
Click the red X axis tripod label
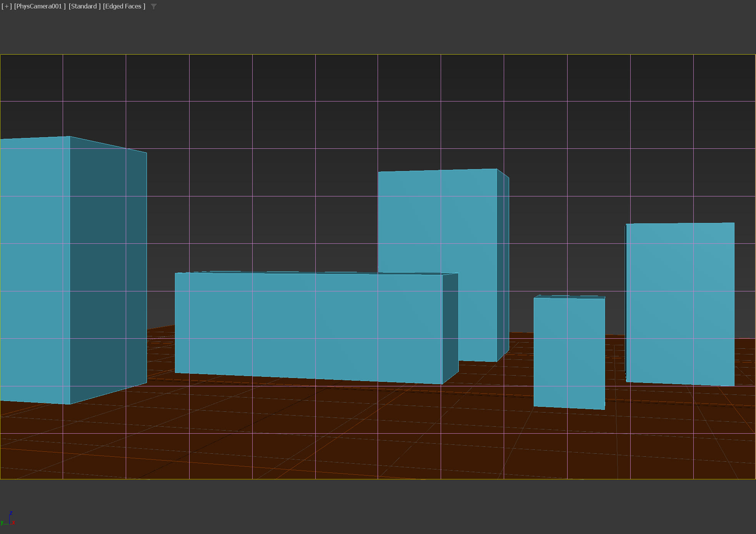pos(14,523)
